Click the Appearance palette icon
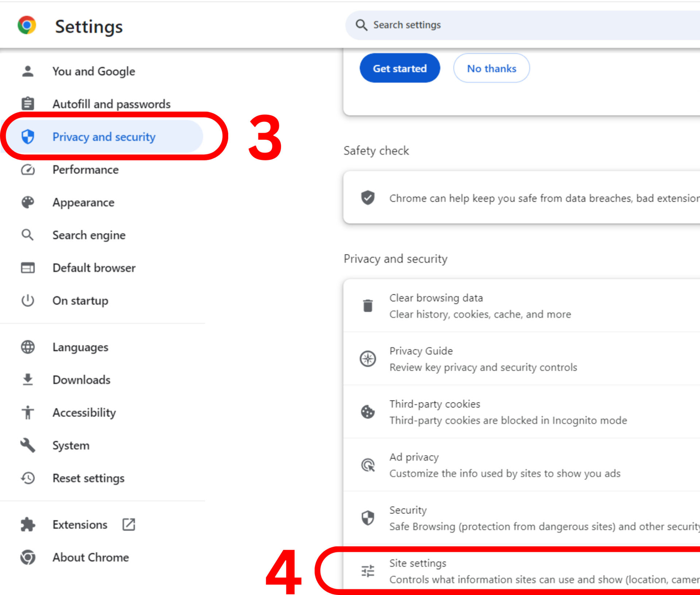Viewport: 700px width, 595px height. coord(28,202)
